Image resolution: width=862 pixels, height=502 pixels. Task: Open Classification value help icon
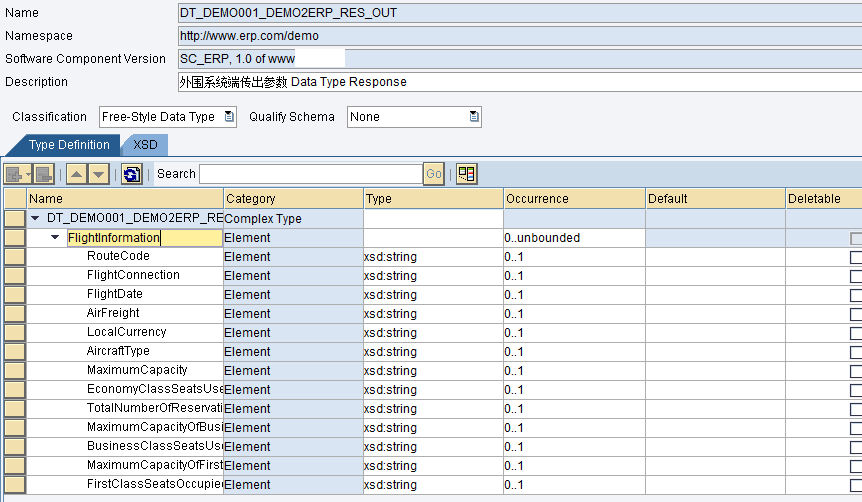(229, 117)
